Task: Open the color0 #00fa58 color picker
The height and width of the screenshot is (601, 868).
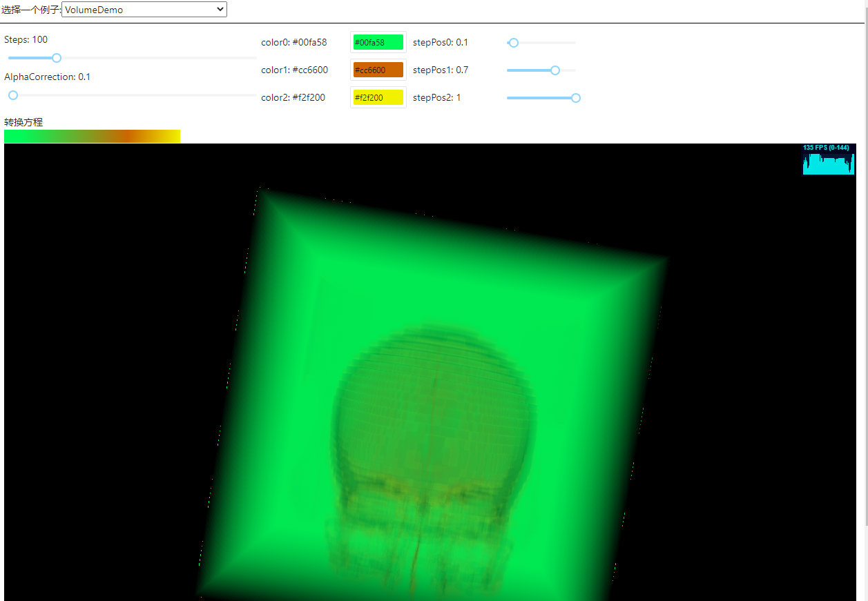Action: 377,42
